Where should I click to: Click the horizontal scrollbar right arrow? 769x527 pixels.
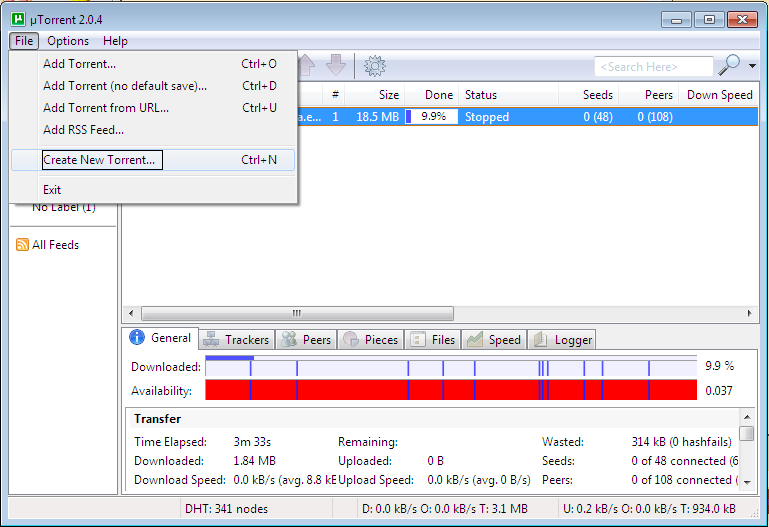[749, 313]
